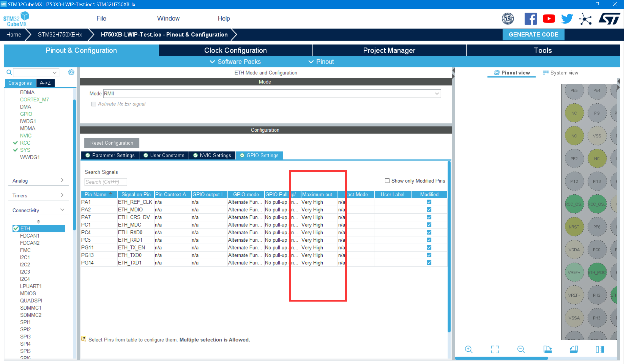Image resolution: width=624 pixels, height=364 pixels.
Task: Click the Reset Configuration button
Action: (x=112, y=143)
